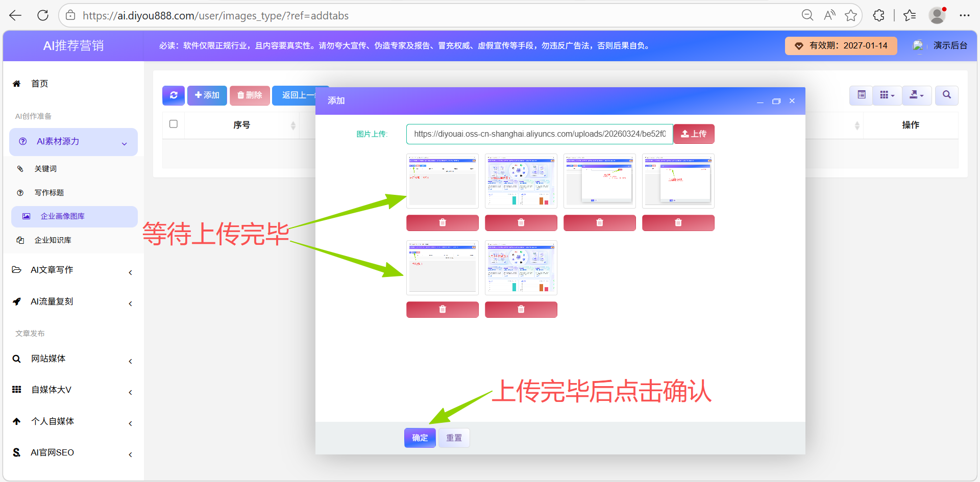Select the 首页 home icon in sidebar
Image resolution: width=980 pixels, height=482 pixels.
tap(16, 83)
